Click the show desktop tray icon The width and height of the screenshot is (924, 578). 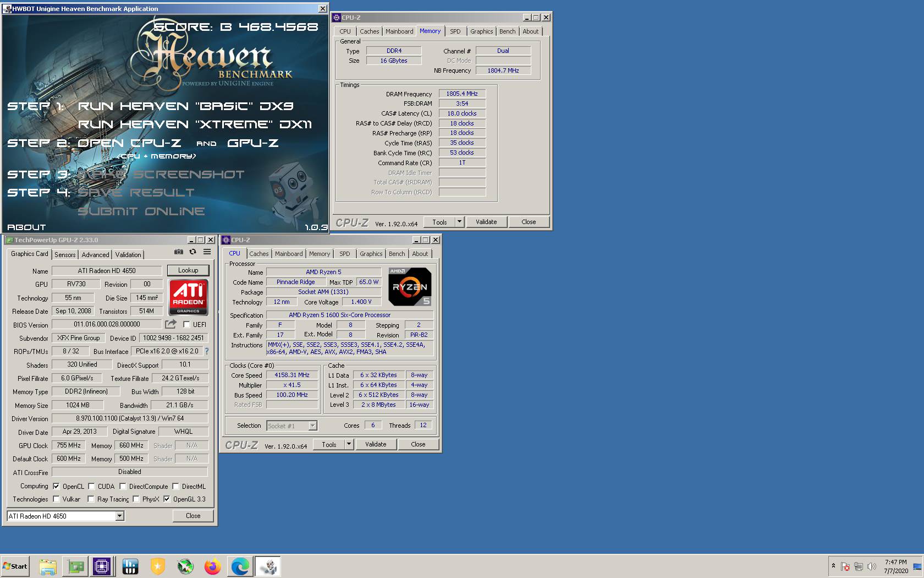pyautogui.click(x=917, y=566)
